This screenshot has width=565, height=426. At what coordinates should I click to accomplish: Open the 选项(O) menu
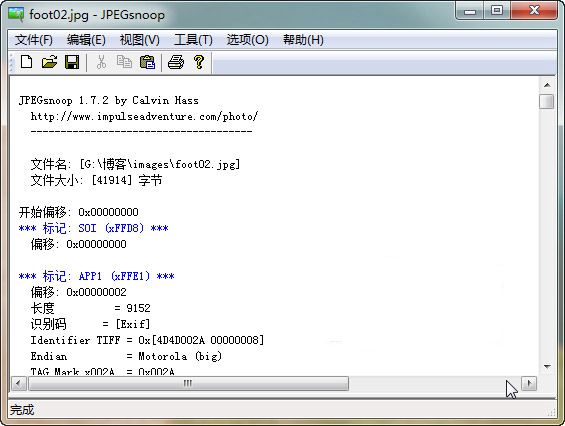[x=248, y=40]
